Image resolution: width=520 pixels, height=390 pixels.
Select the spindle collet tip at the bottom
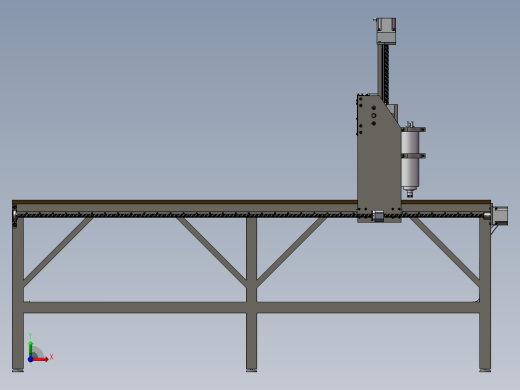[410, 193]
